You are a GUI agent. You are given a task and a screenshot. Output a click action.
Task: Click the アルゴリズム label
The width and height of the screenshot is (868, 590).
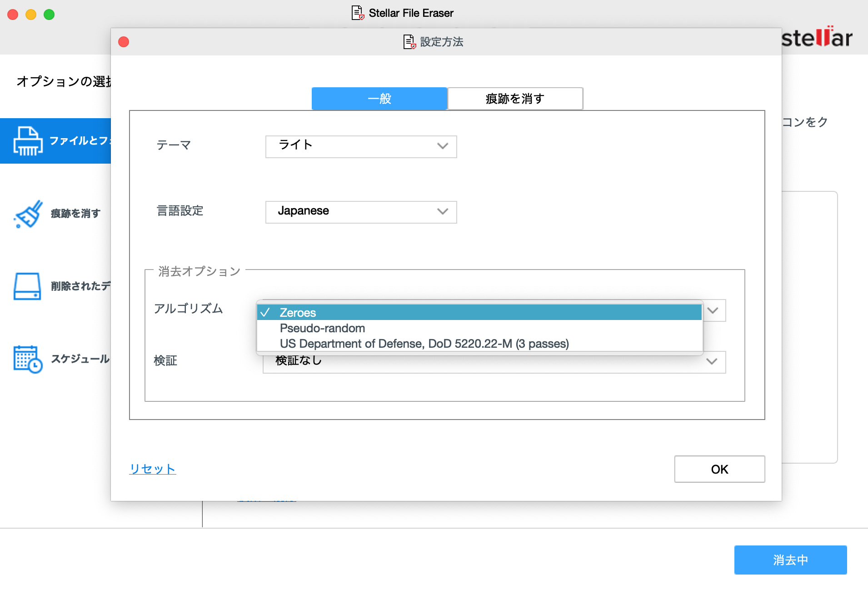tap(188, 308)
